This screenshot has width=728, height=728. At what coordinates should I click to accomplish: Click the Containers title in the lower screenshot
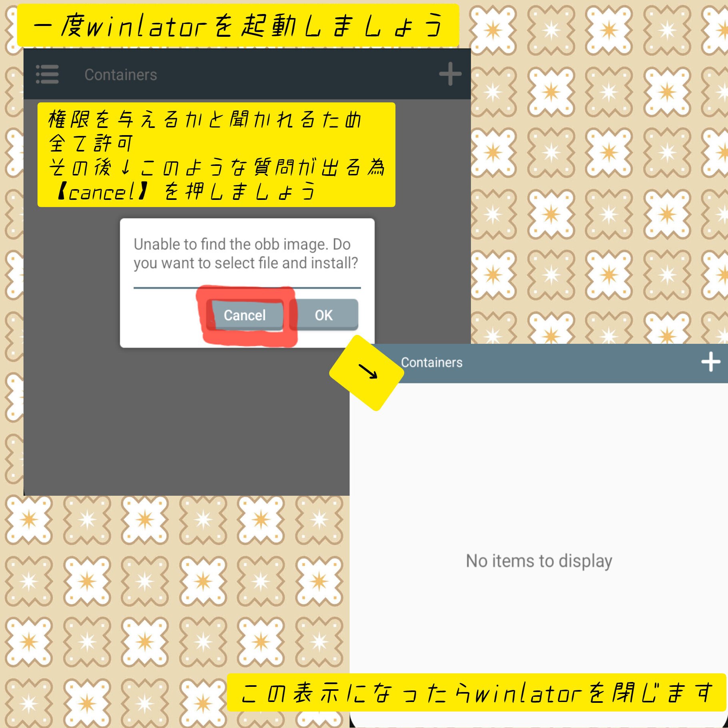tap(432, 362)
